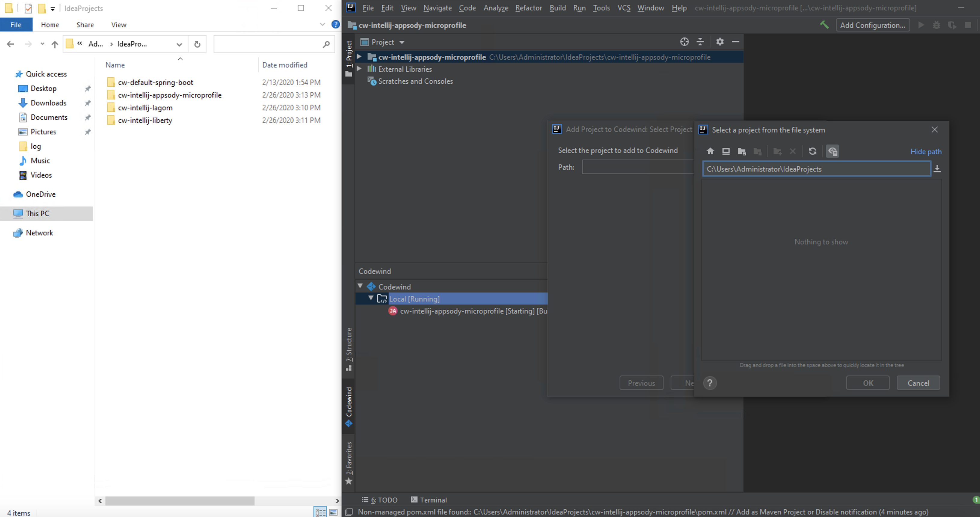This screenshot has height=517, width=980.
Task: Expand cw-intellij-appsody-microprofile project node
Action: [359, 57]
